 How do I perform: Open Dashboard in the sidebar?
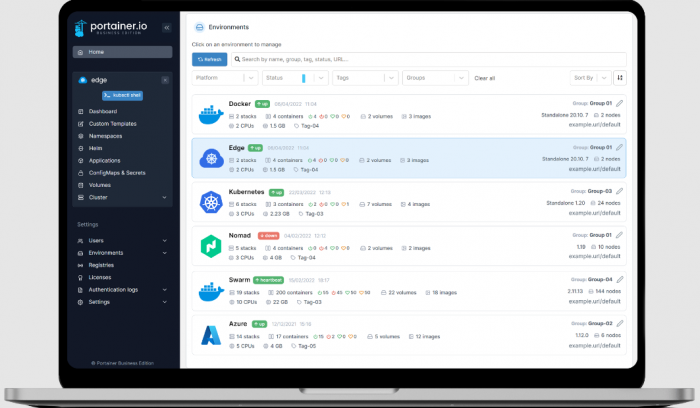103,112
